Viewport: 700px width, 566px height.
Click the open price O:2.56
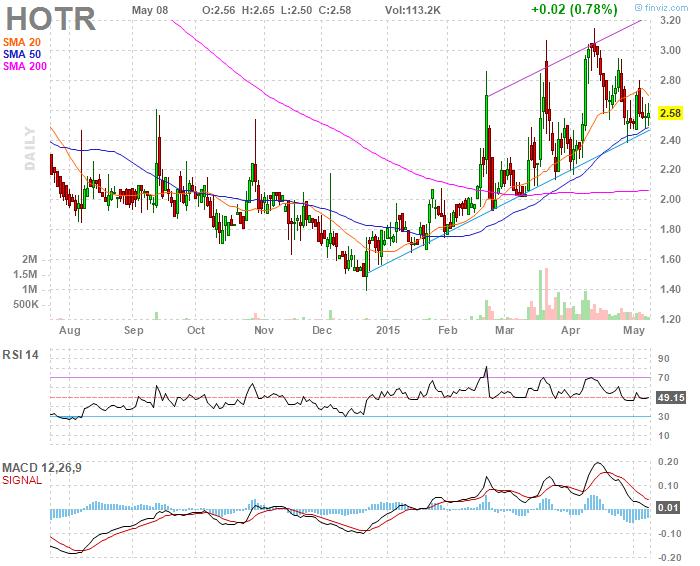pos(219,10)
